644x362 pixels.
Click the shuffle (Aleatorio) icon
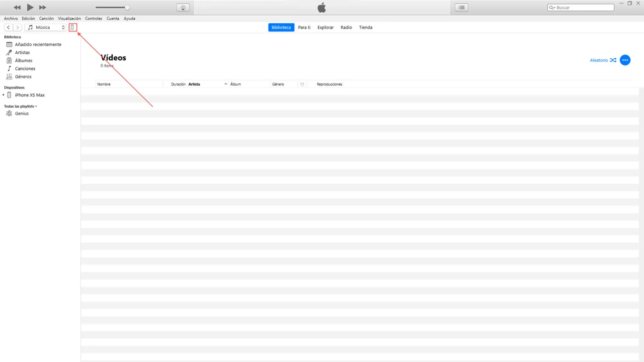[x=613, y=60]
